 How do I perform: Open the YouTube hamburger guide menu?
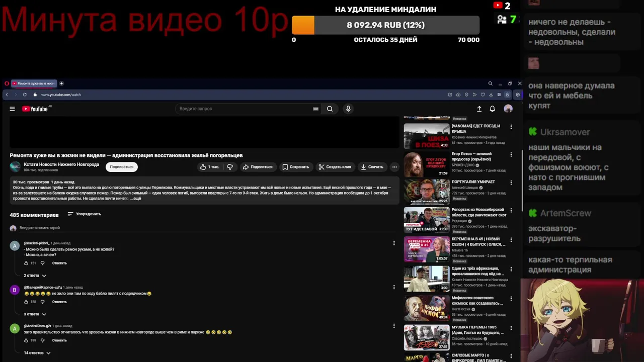tap(12, 109)
